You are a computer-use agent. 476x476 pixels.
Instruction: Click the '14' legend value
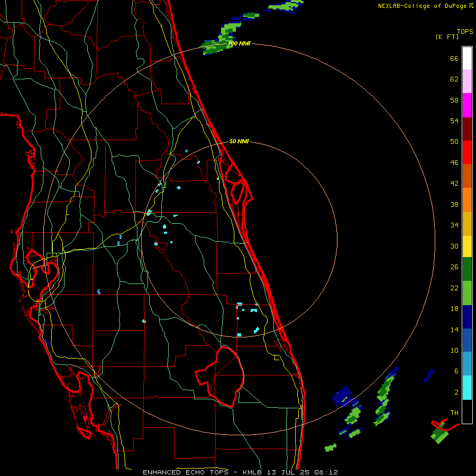coord(454,329)
